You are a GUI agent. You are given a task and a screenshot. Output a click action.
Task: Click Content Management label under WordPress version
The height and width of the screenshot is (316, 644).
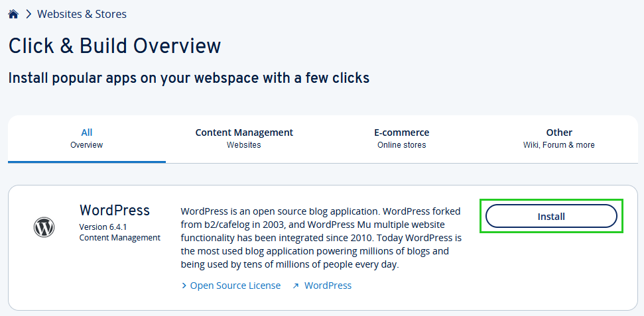coord(119,238)
